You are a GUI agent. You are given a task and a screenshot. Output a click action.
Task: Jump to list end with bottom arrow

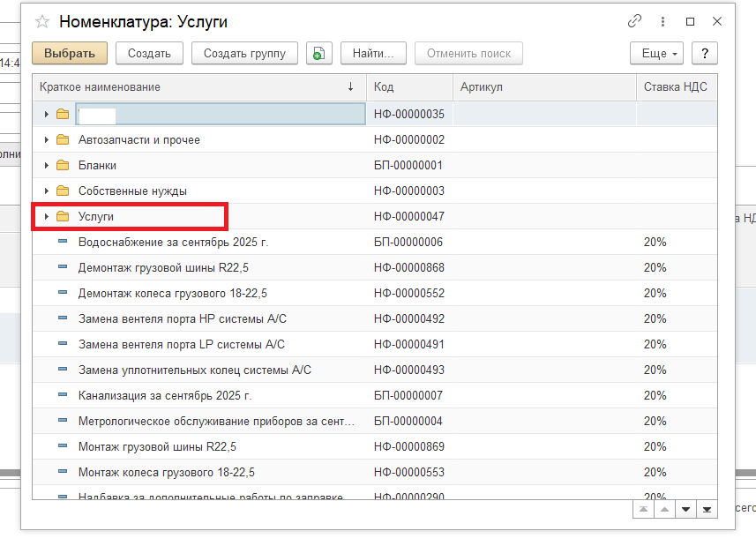pyautogui.click(x=706, y=510)
